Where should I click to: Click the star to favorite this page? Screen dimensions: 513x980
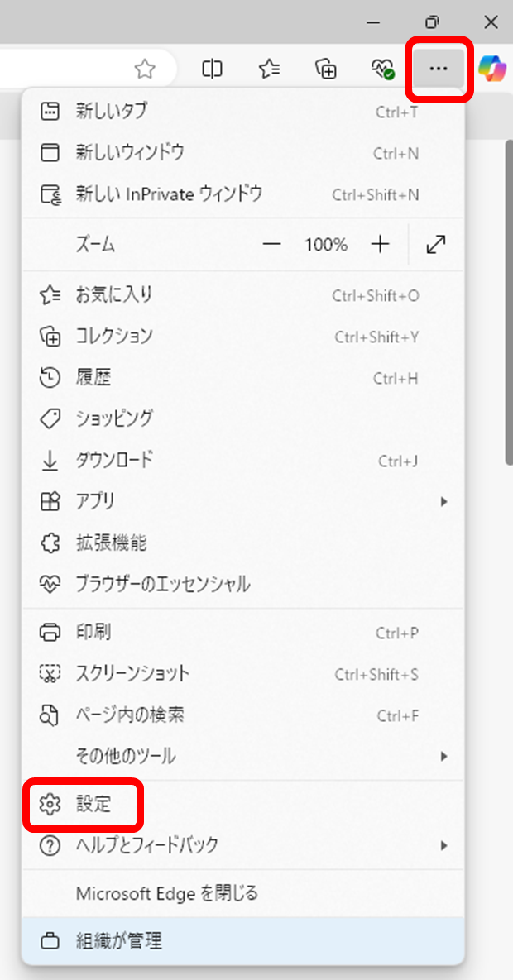click(145, 69)
